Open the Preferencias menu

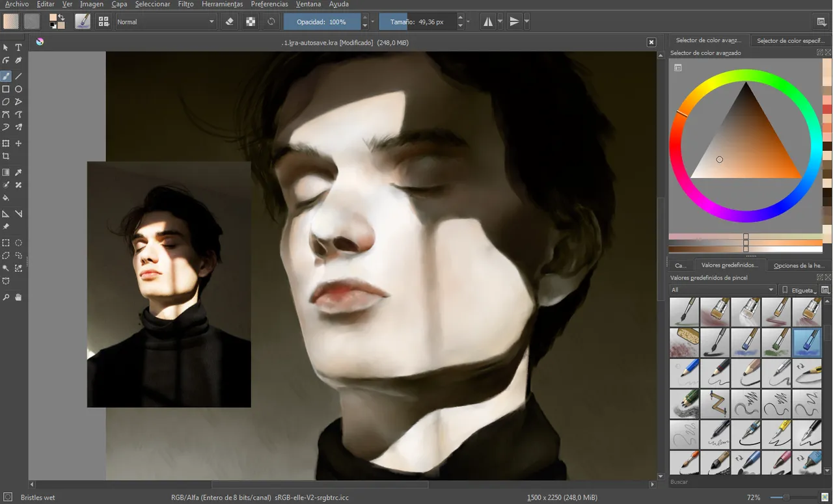pos(269,4)
